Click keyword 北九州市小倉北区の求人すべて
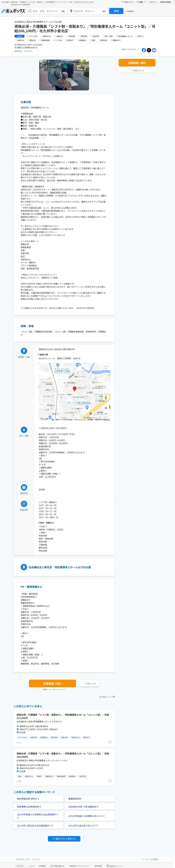 [x=89, y=826]
